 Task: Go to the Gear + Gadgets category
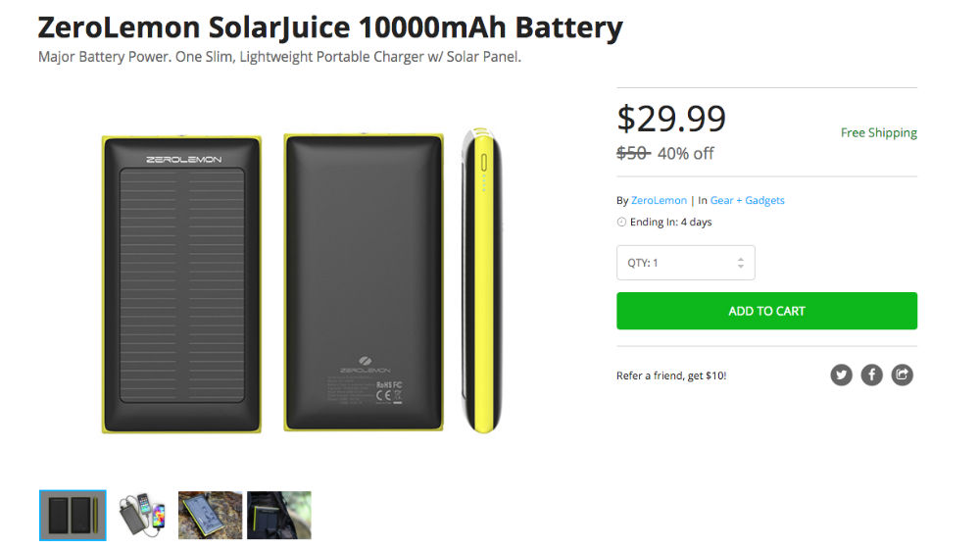click(x=747, y=200)
